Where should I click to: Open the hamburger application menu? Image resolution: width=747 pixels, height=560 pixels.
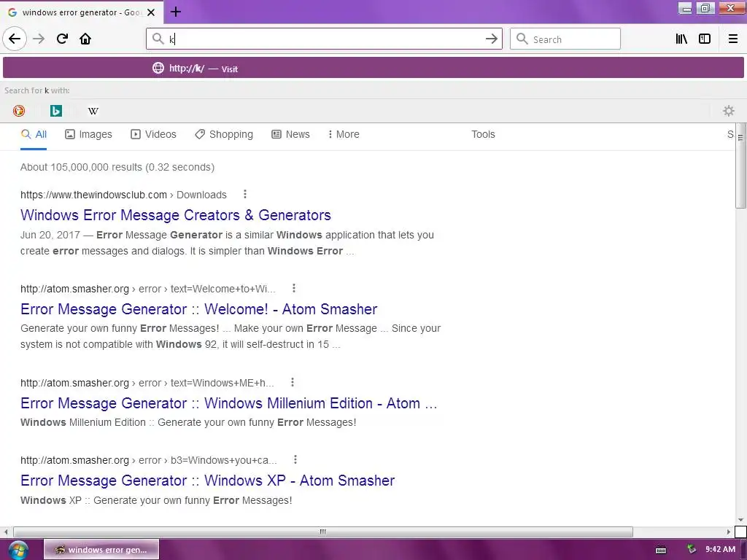pyautogui.click(x=733, y=39)
